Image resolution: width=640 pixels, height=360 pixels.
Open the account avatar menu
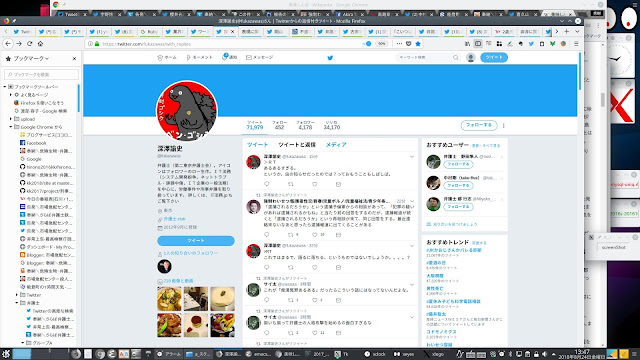tap(471, 58)
